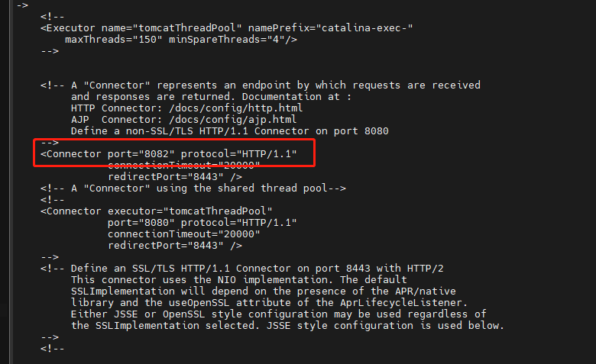Click the maxThreads="150" attribute
The width and height of the screenshot is (596, 364).
(x=113, y=39)
